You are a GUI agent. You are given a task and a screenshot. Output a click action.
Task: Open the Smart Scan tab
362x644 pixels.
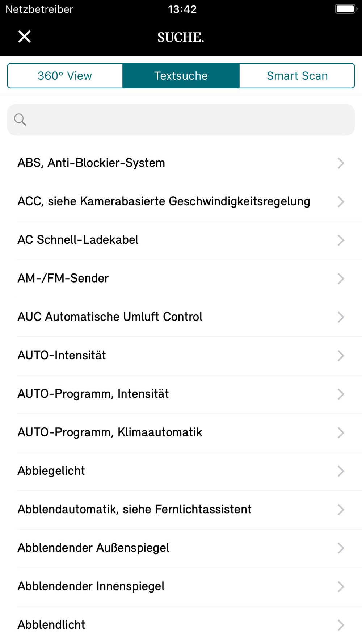coord(297,76)
